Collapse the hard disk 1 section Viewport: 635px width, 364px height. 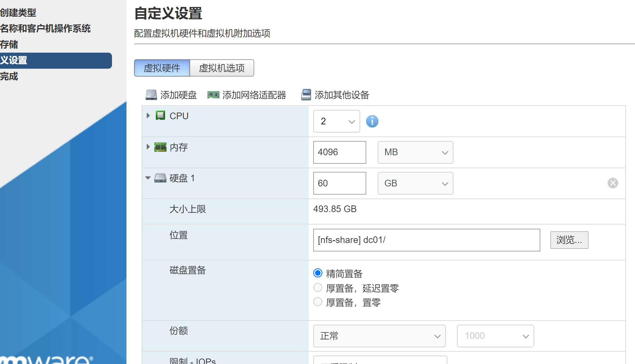coord(148,178)
